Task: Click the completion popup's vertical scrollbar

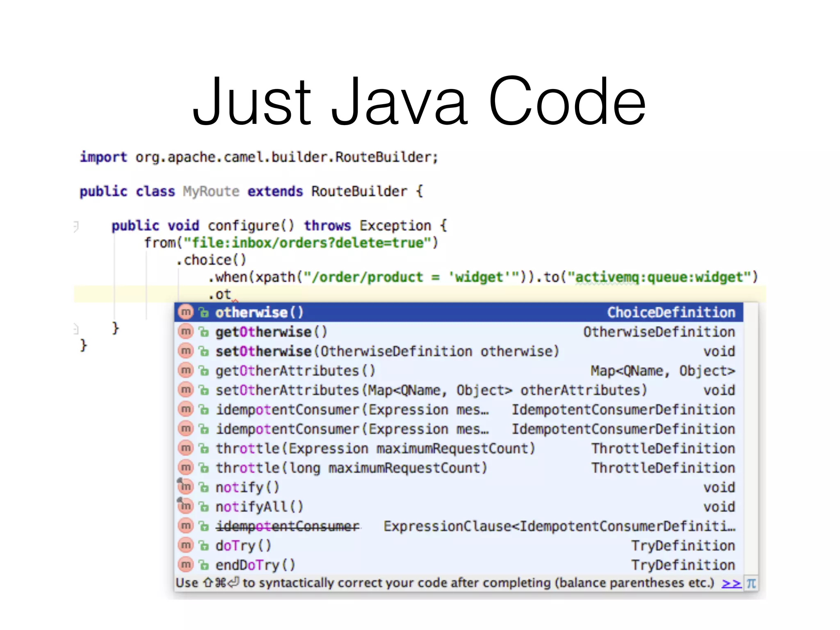Action: point(751,439)
